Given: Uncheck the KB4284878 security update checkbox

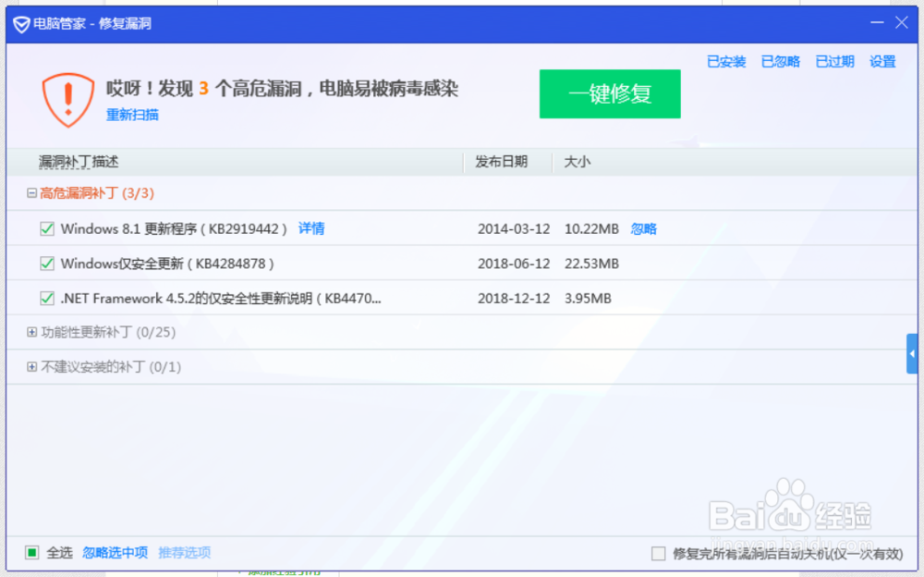Looking at the screenshot, I should (x=47, y=264).
